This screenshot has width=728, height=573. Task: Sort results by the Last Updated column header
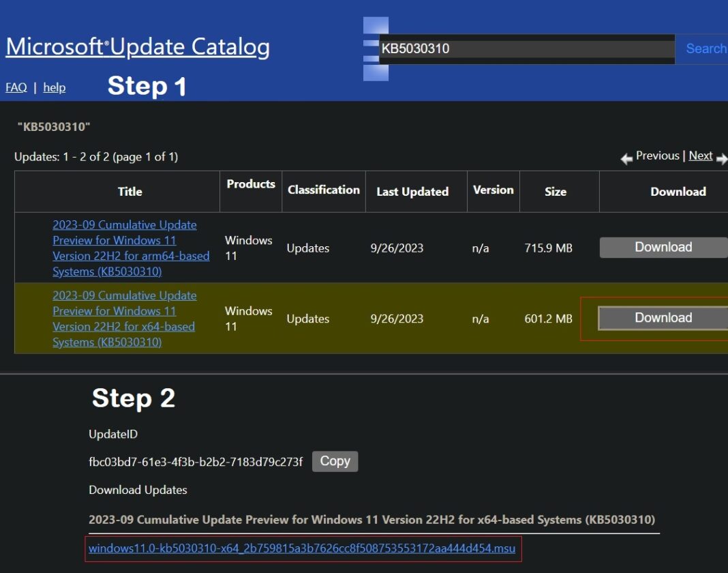[x=414, y=192]
